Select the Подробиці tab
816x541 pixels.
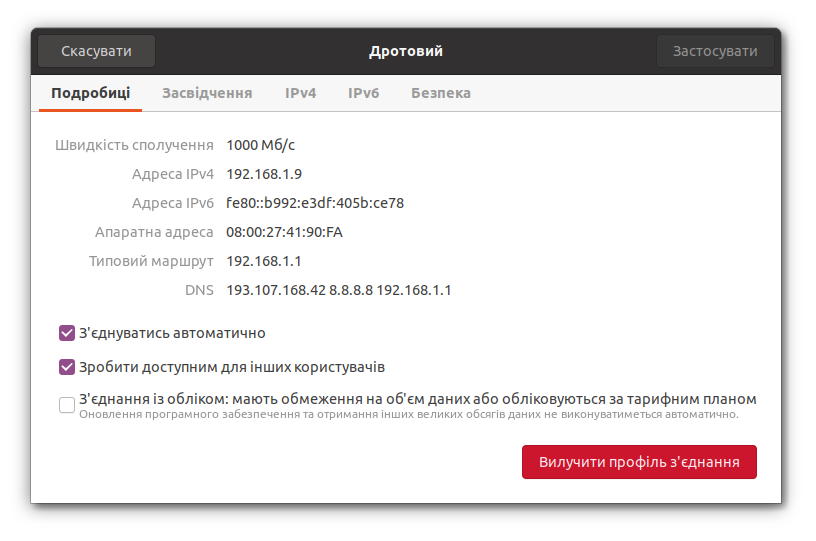[x=90, y=93]
